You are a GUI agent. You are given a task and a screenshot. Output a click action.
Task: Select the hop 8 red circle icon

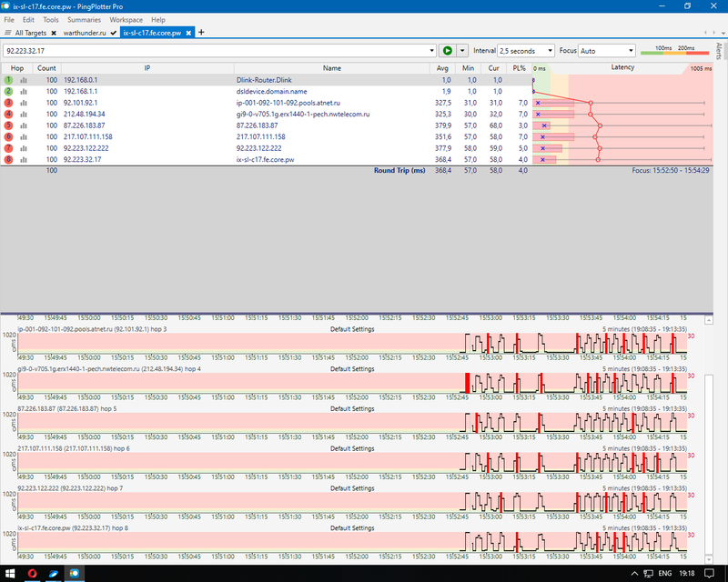click(x=9, y=160)
